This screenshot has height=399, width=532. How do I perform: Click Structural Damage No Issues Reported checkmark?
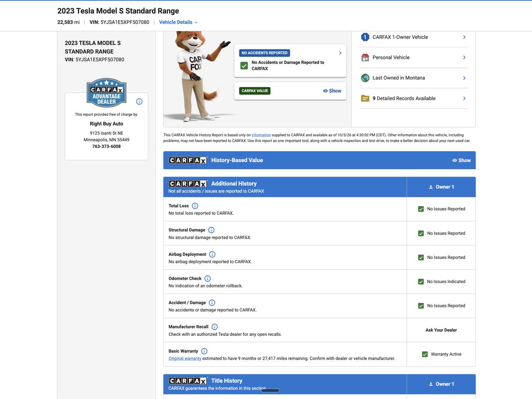point(421,233)
